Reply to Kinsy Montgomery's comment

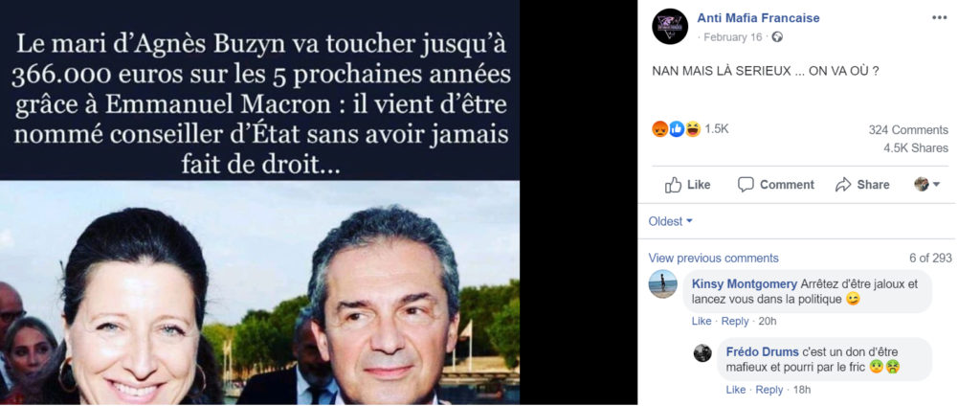(734, 321)
